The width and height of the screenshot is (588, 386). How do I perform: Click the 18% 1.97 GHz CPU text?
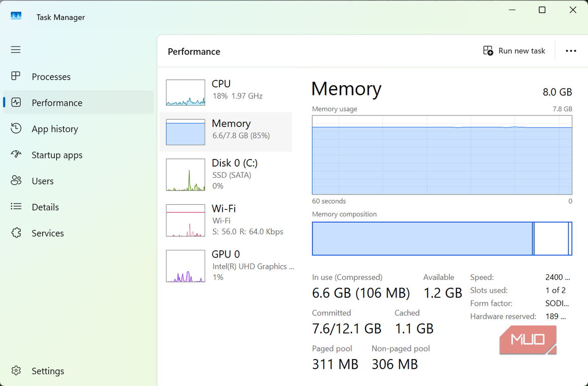coord(237,96)
